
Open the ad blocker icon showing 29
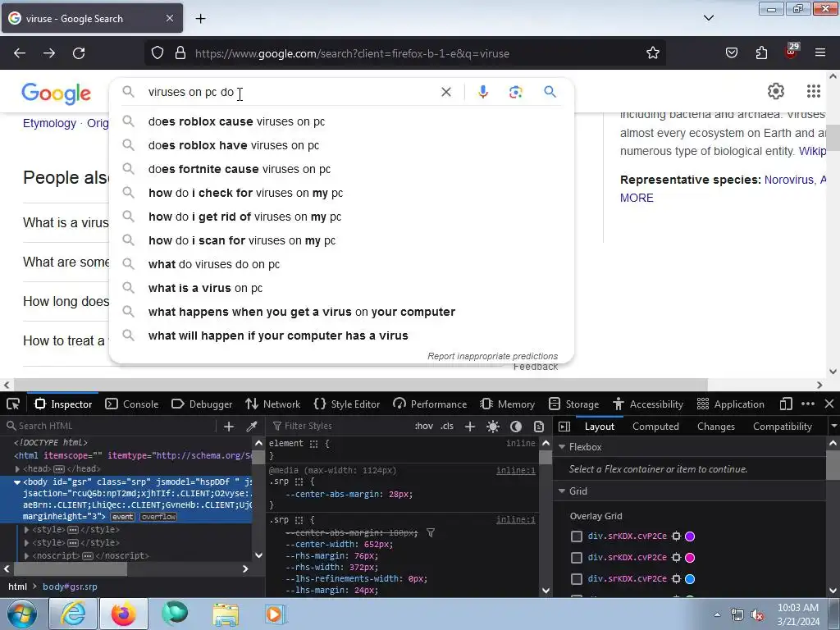point(792,52)
